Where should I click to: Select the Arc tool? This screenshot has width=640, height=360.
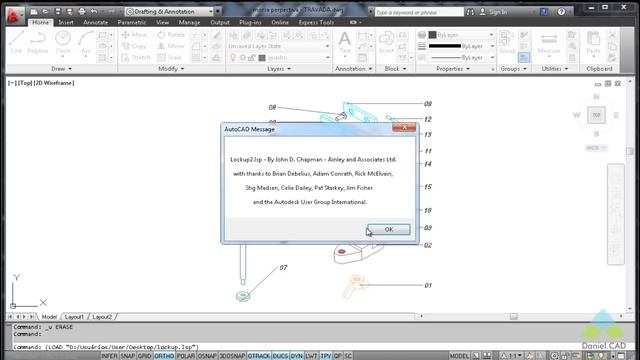pos(85,42)
